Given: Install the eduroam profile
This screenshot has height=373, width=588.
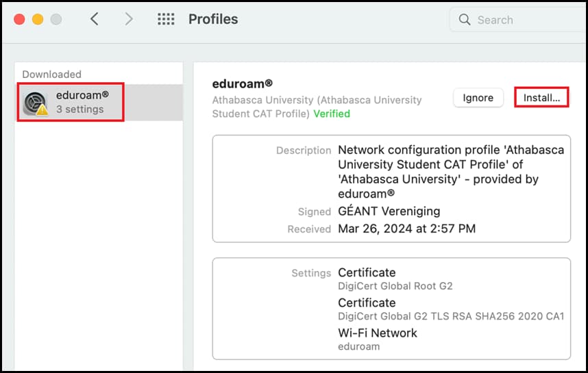Looking at the screenshot, I should [541, 98].
